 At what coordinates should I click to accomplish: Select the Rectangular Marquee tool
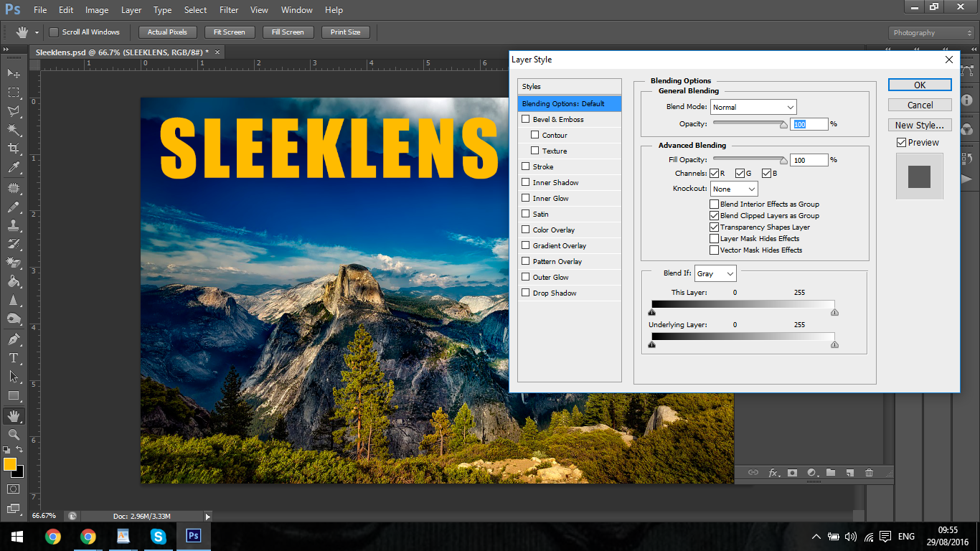[x=14, y=93]
